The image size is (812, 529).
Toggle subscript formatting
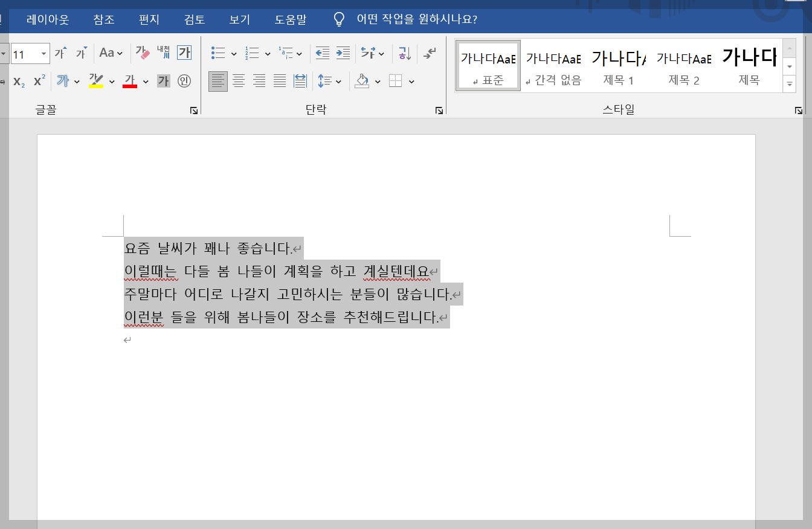(19, 81)
